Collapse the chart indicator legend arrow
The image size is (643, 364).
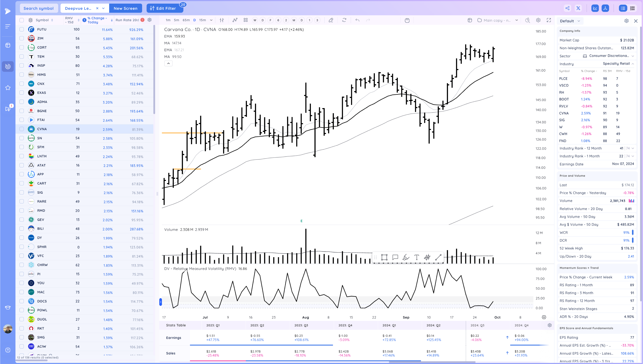168,63
